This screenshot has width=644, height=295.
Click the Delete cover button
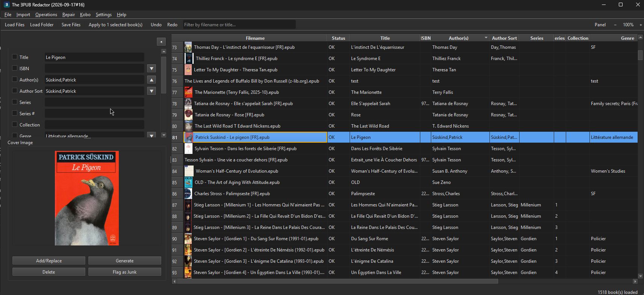coord(49,272)
